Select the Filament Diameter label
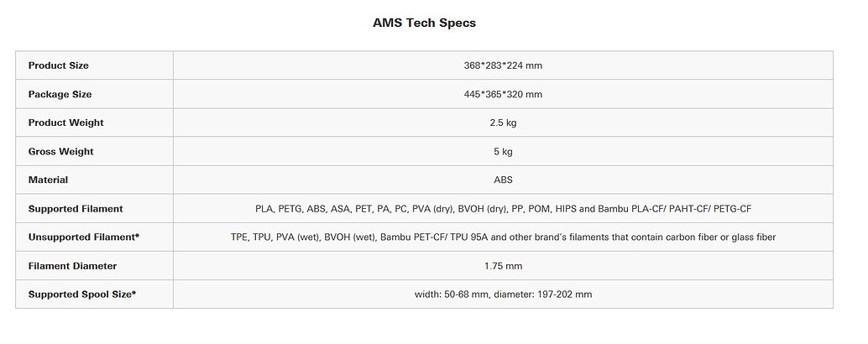This screenshot has width=868, height=344. point(72,266)
